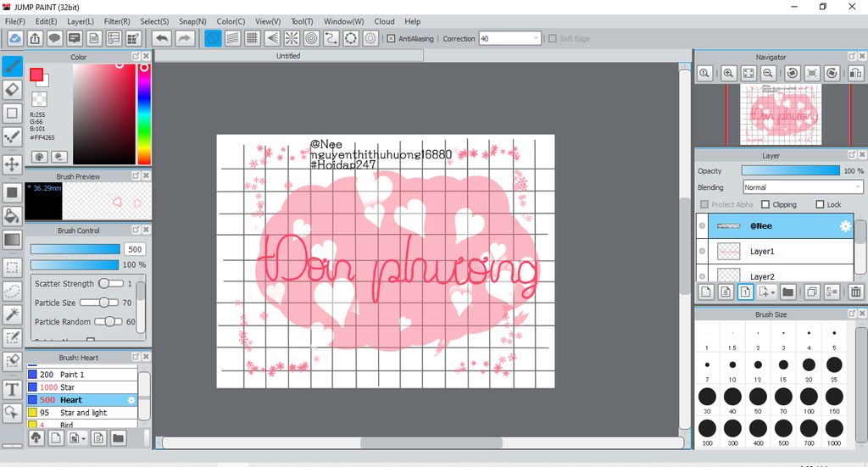The width and height of the screenshot is (868, 467).
Task: Click the Undo arrow in toolbar
Action: click(x=162, y=38)
